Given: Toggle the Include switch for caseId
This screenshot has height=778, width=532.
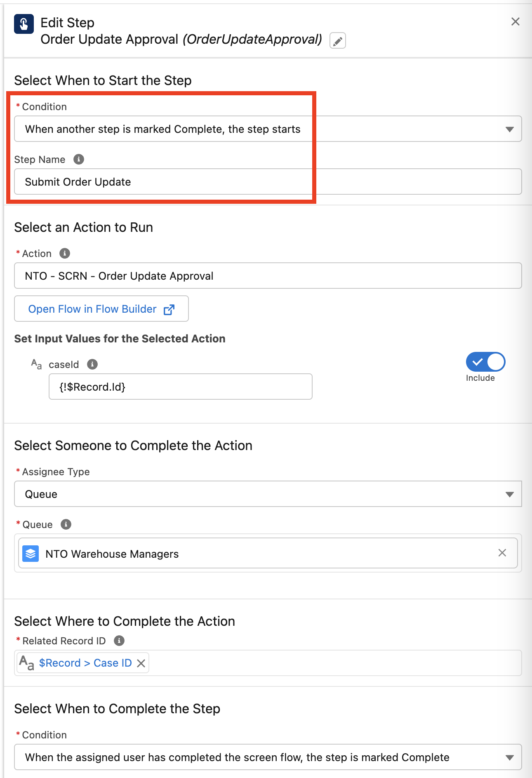Looking at the screenshot, I should pos(485,362).
